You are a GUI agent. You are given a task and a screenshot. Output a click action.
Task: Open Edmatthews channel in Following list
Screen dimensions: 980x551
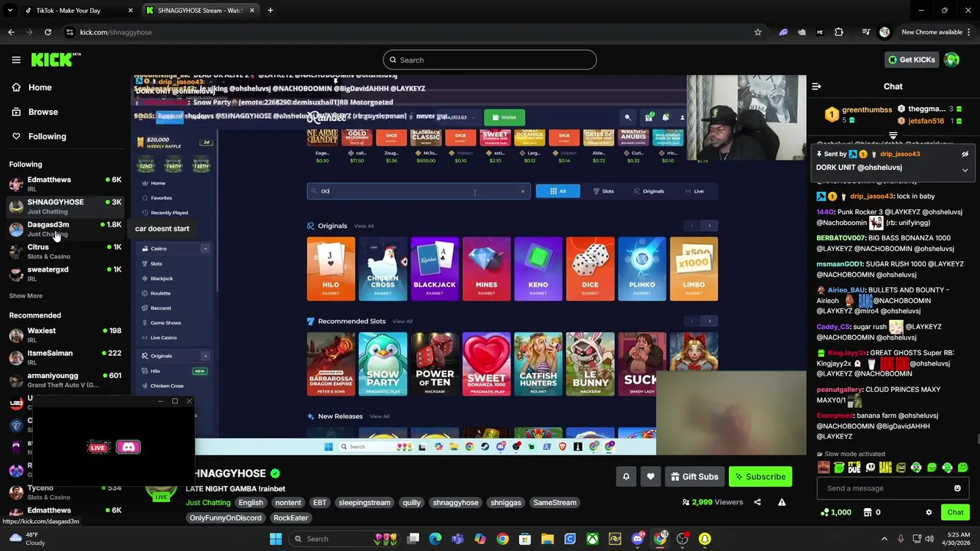(x=64, y=184)
